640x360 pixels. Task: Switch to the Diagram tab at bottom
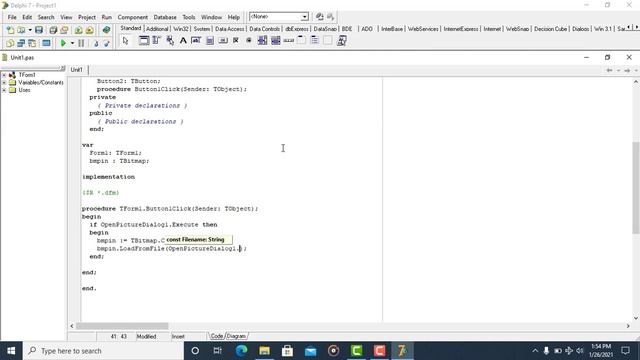coord(237,336)
